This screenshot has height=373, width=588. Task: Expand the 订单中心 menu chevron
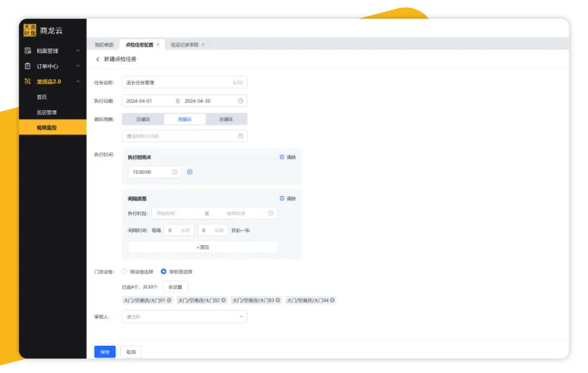tap(78, 66)
